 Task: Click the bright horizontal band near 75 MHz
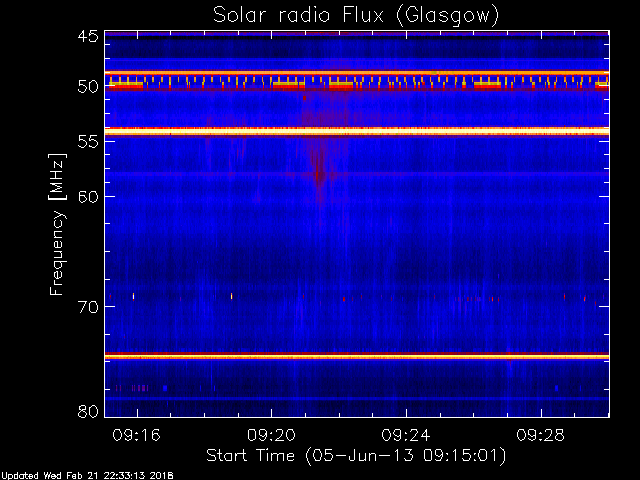(x=357, y=356)
